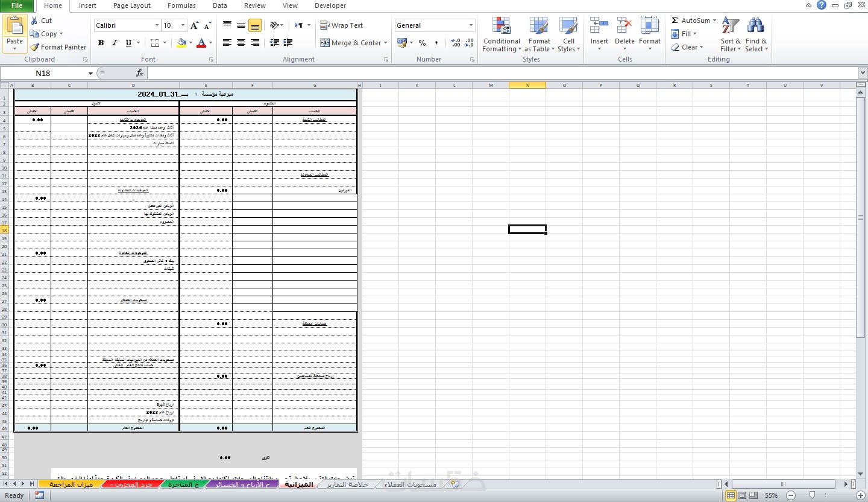Click the Paste clipboard icon

14,25
